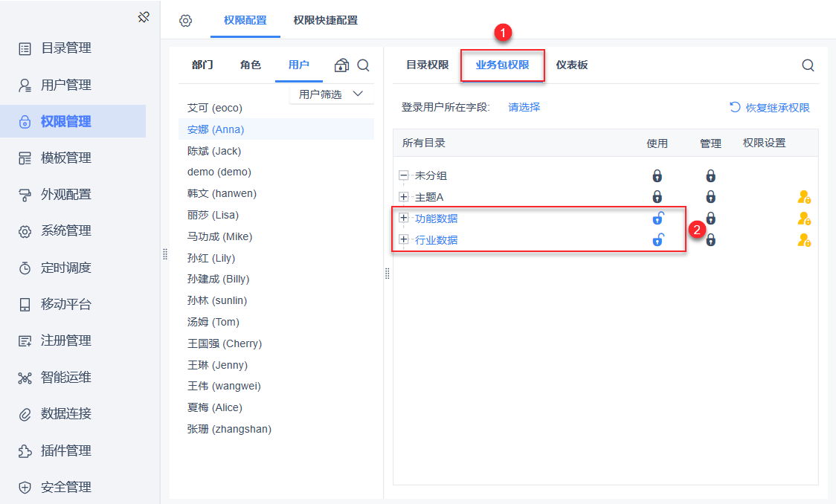Open the 用户筛选 dropdown
The image size is (836, 504).
[331, 94]
